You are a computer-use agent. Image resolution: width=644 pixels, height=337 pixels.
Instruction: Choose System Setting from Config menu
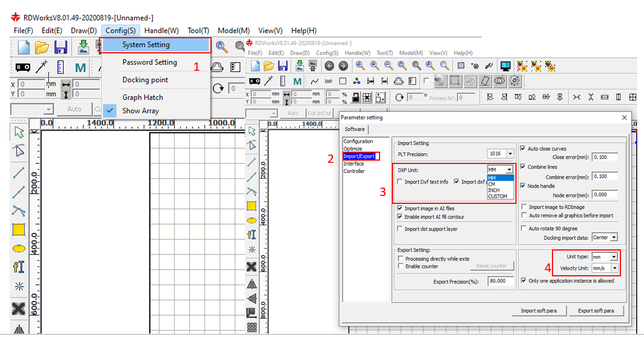tap(156, 45)
